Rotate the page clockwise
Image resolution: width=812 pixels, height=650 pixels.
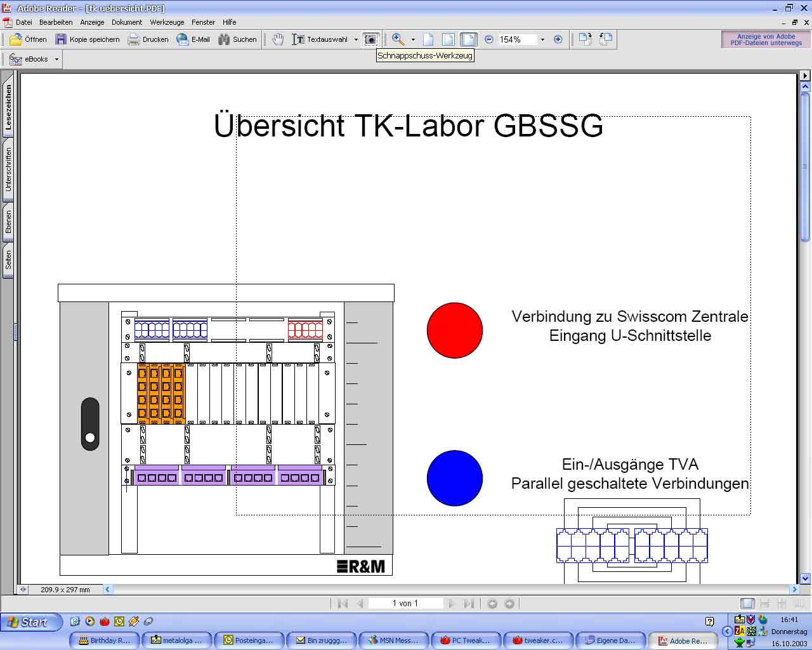pos(585,39)
